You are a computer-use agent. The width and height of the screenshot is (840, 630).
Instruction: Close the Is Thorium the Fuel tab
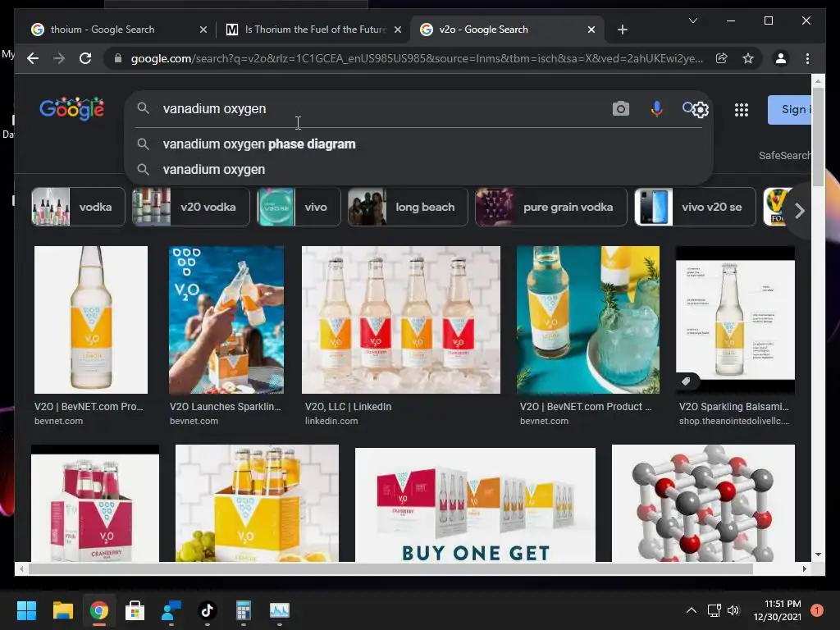click(398, 30)
